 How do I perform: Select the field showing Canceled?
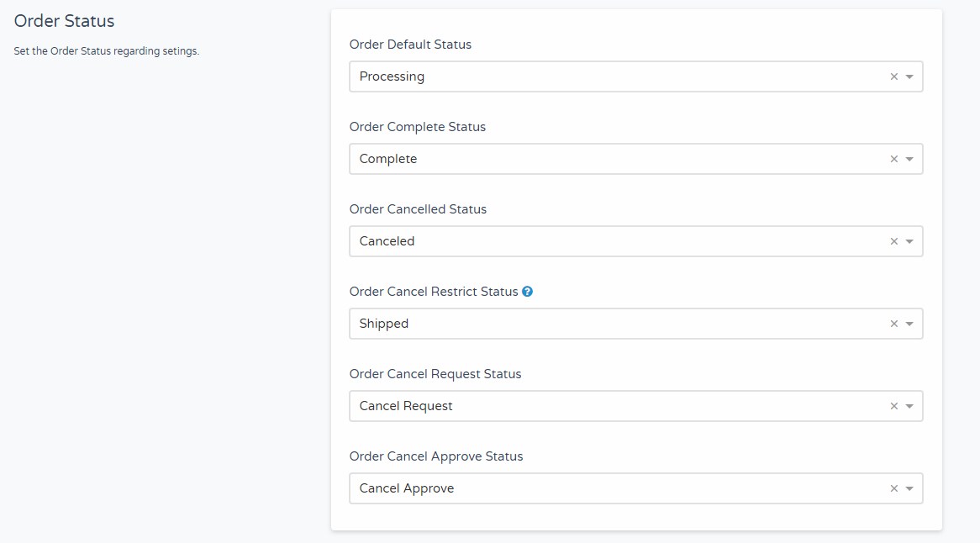coord(635,241)
